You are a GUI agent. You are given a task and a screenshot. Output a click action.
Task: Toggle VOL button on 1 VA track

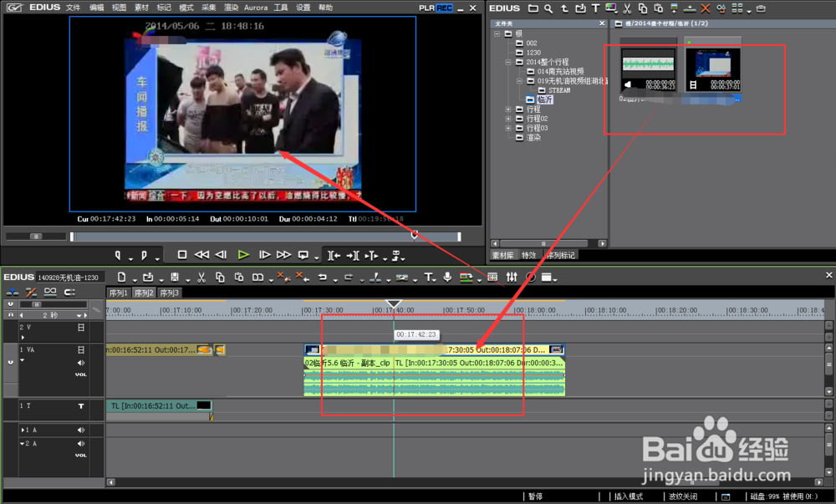81,374
